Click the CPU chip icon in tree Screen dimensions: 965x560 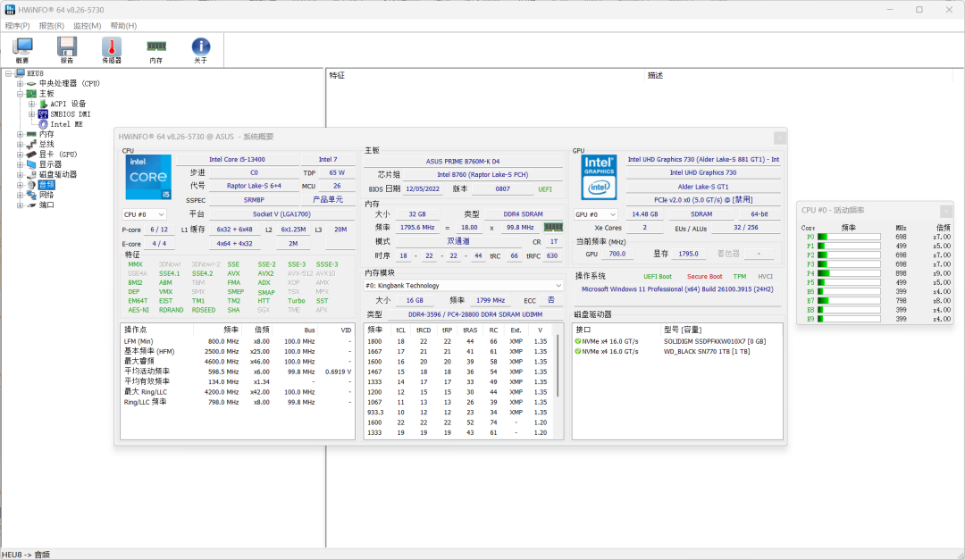pyautogui.click(x=31, y=84)
